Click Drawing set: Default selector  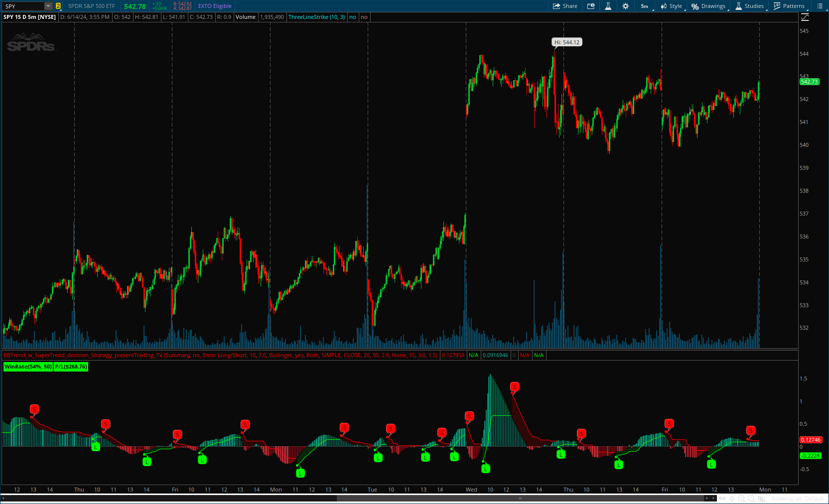(x=798, y=499)
